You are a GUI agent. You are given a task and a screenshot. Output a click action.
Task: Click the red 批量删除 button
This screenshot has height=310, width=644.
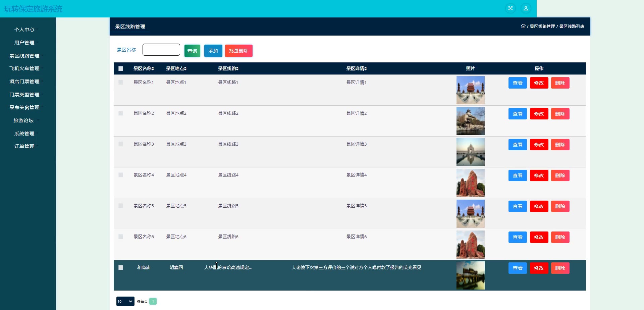(238, 51)
